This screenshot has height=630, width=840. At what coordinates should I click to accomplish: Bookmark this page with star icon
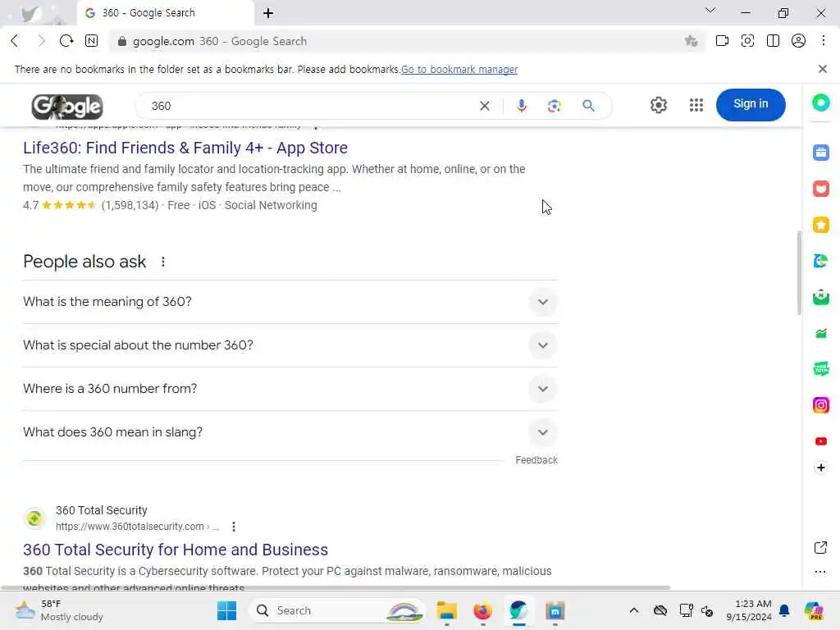pyautogui.click(x=691, y=41)
